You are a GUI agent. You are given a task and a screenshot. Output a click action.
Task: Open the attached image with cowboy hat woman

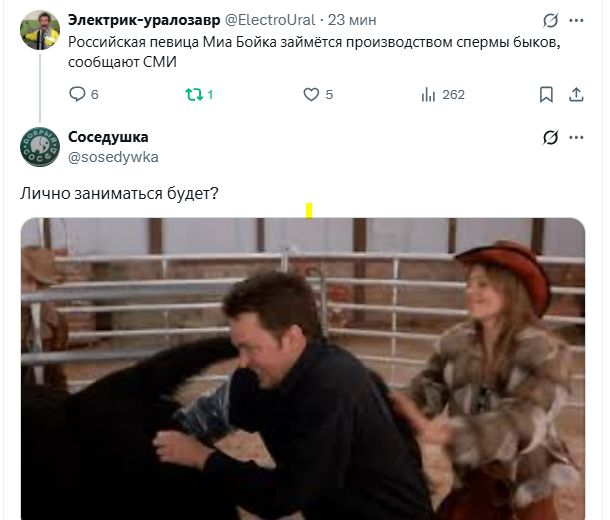pyautogui.click(x=303, y=369)
